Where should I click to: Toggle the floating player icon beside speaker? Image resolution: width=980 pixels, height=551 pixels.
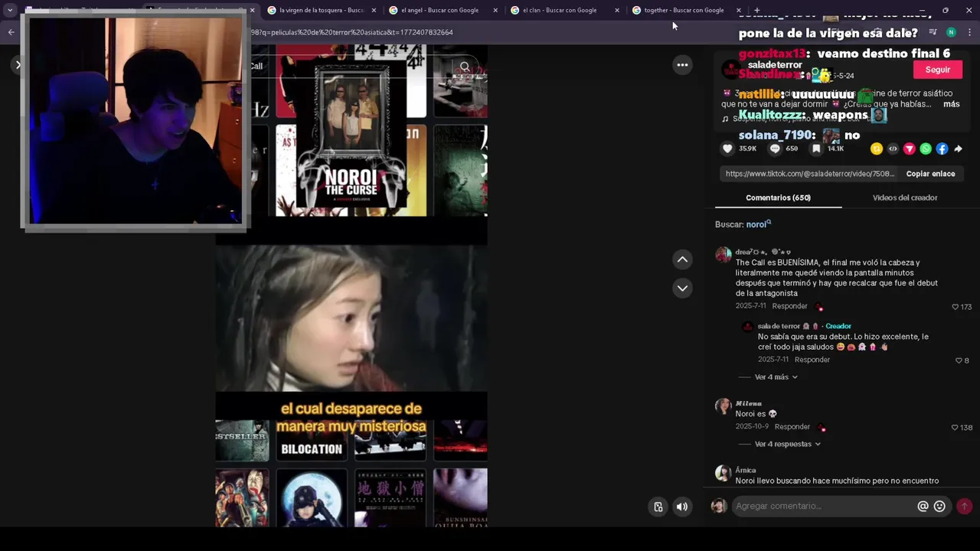pyautogui.click(x=658, y=507)
